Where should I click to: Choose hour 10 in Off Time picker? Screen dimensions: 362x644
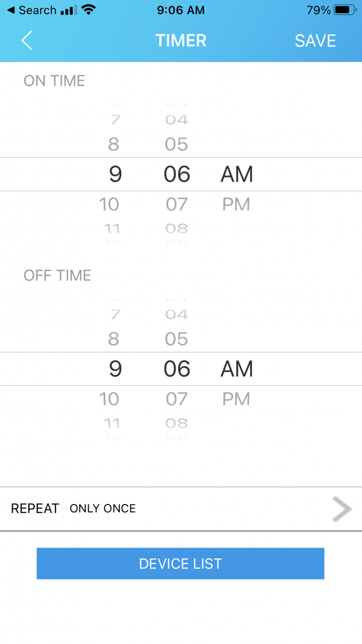pyautogui.click(x=109, y=399)
